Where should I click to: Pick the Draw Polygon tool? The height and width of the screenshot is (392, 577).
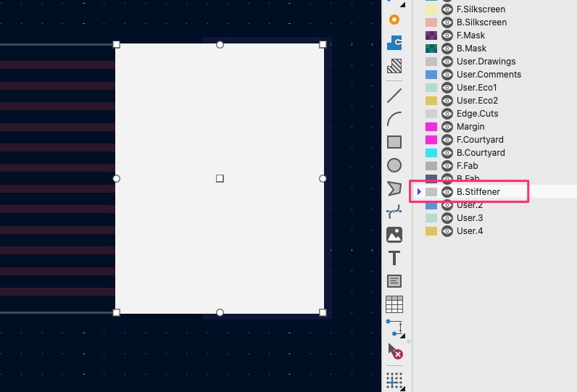394,188
